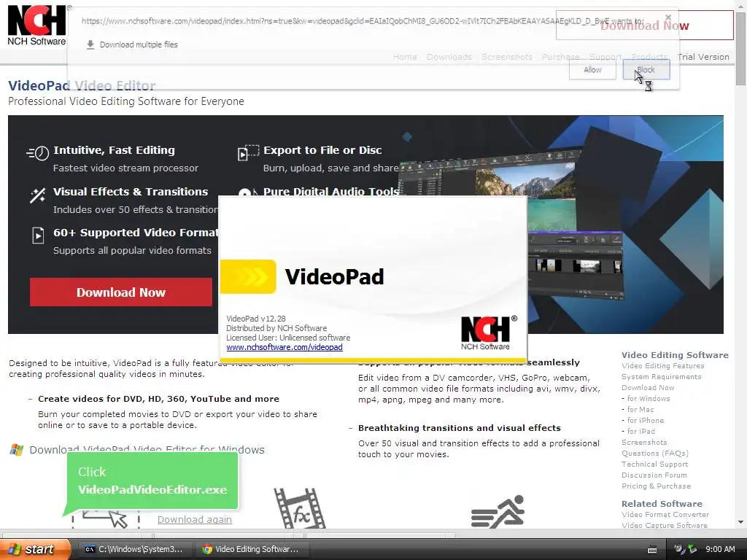Open the Purchase nav menu item
747x560 pixels.
(561, 57)
